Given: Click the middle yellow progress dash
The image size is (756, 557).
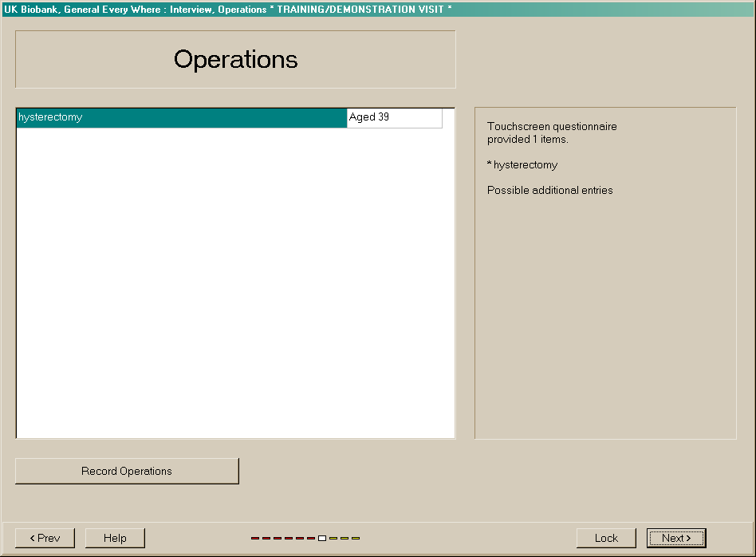Looking at the screenshot, I should 345,539.
